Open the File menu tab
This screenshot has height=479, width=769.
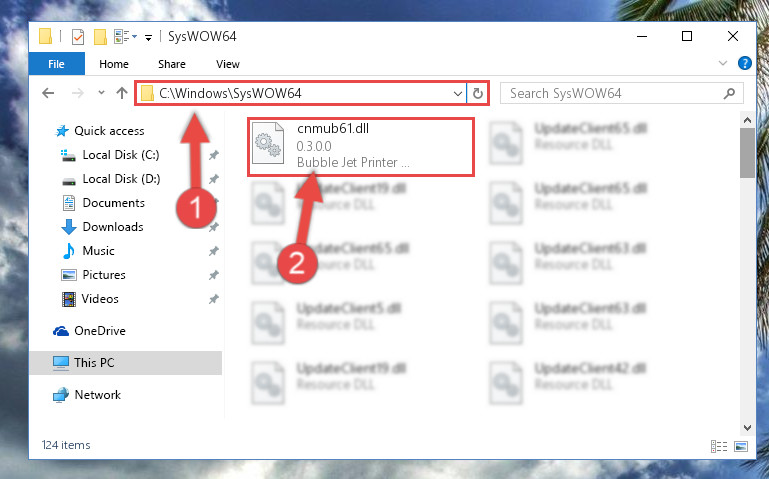56,64
